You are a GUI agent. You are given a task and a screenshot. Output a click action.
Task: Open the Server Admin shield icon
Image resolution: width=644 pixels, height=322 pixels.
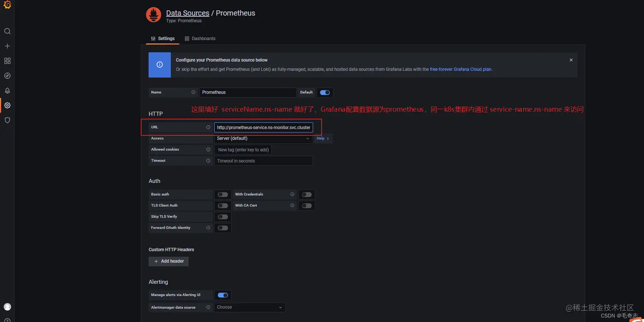[x=7, y=120]
